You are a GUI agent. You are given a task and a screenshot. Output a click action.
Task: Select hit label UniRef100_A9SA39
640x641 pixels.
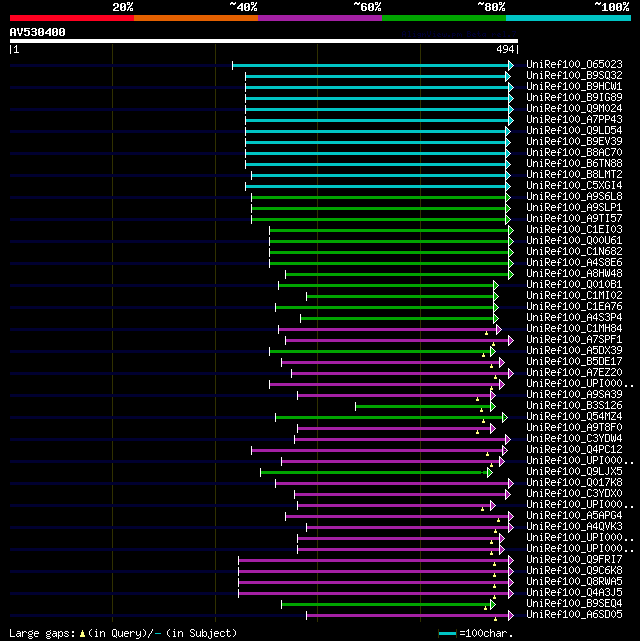pyautogui.click(x=574, y=394)
